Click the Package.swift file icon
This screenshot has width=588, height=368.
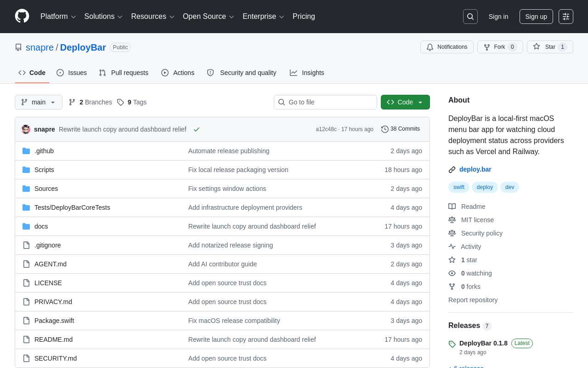coord(26,321)
